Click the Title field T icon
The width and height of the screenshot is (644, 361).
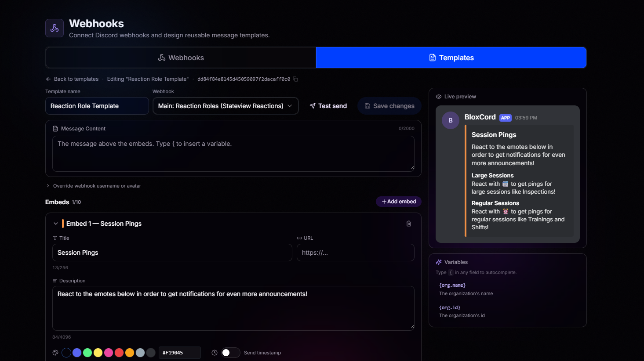pyautogui.click(x=55, y=238)
